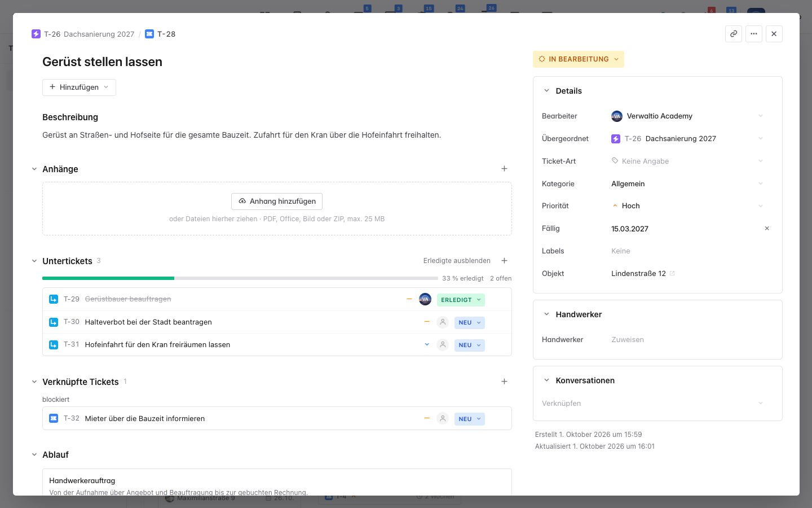Open the Priorität dropdown
Image resolution: width=812 pixels, height=508 pixels.
(687, 206)
